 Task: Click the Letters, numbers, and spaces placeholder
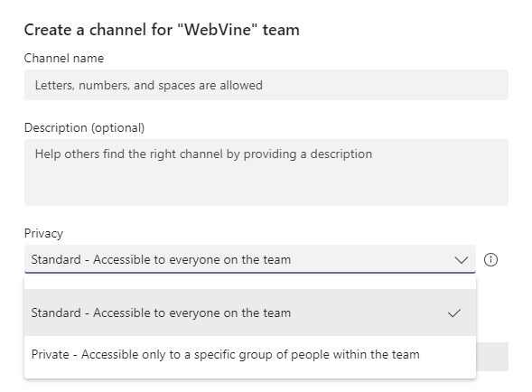149,85
